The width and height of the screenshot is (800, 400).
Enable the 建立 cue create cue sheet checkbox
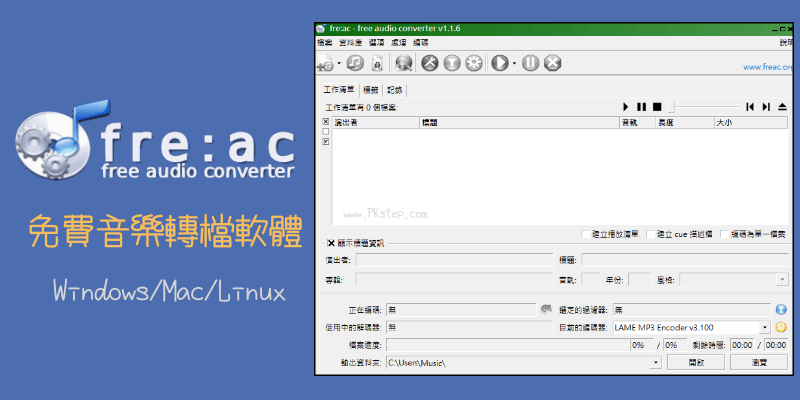pyautogui.click(x=651, y=234)
